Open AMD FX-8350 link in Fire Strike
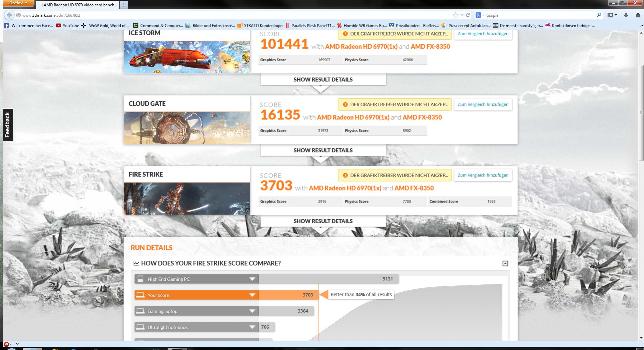The height and width of the screenshot is (350, 644). pyautogui.click(x=414, y=188)
